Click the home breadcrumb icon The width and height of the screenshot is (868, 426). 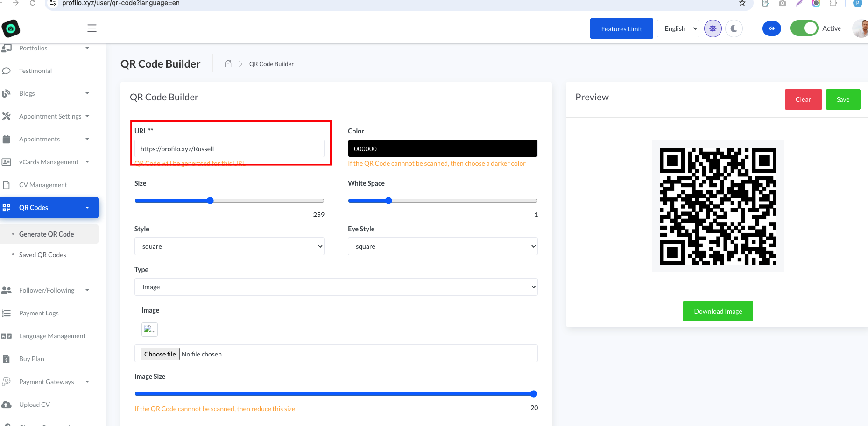click(228, 64)
